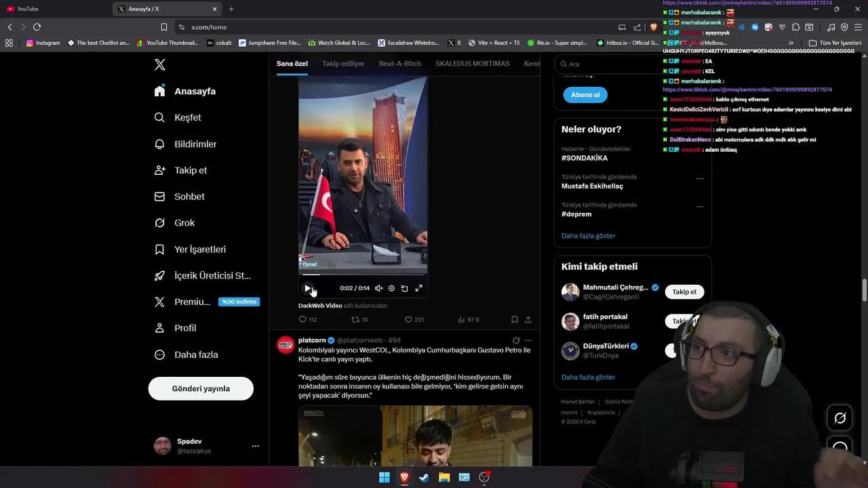Click platcorn avatar image

pos(285,344)
